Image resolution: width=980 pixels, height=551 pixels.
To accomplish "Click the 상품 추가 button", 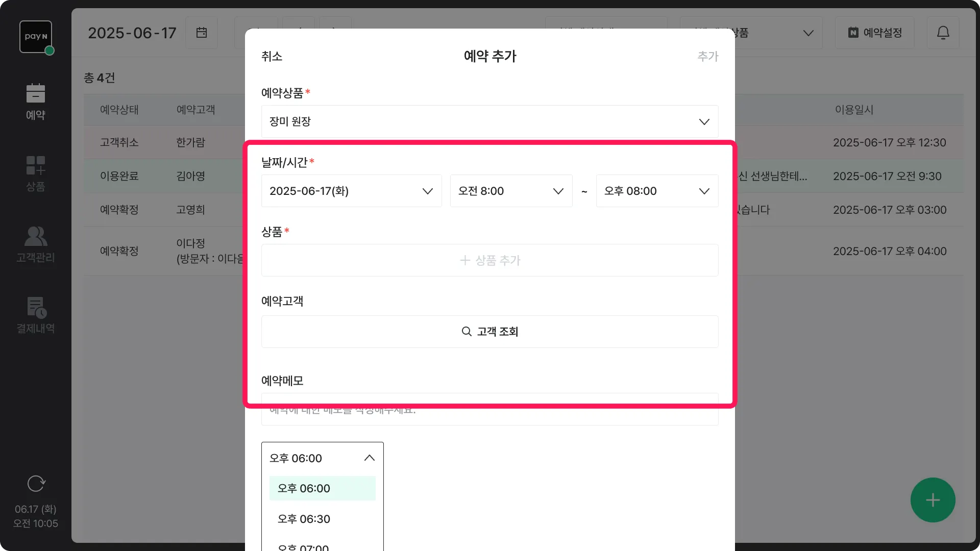I will tap(489, 260).
